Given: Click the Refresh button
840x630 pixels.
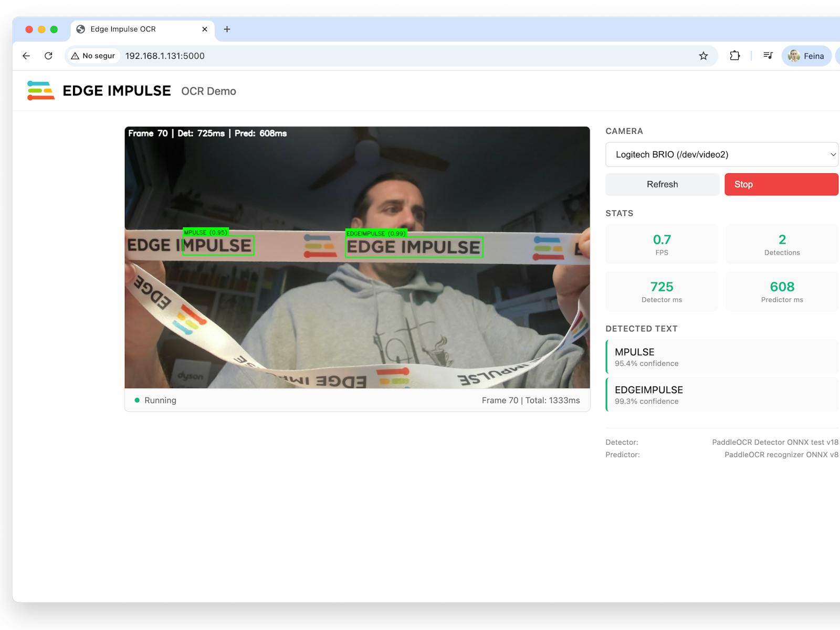Looking at the screenshot, I should click(662, 184).
